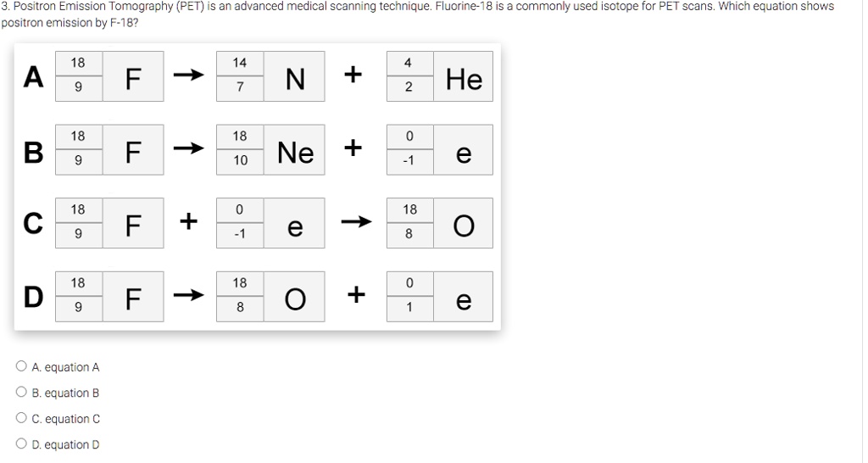Click the bold letter A row label

pos(33,77)
